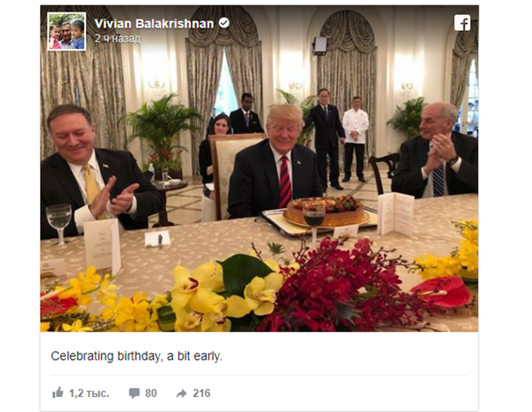Open Vivian Balakrishnan's profile picture thumbnail
The height and width of the screenshot is (412, 532).
[x=66, y=31]
